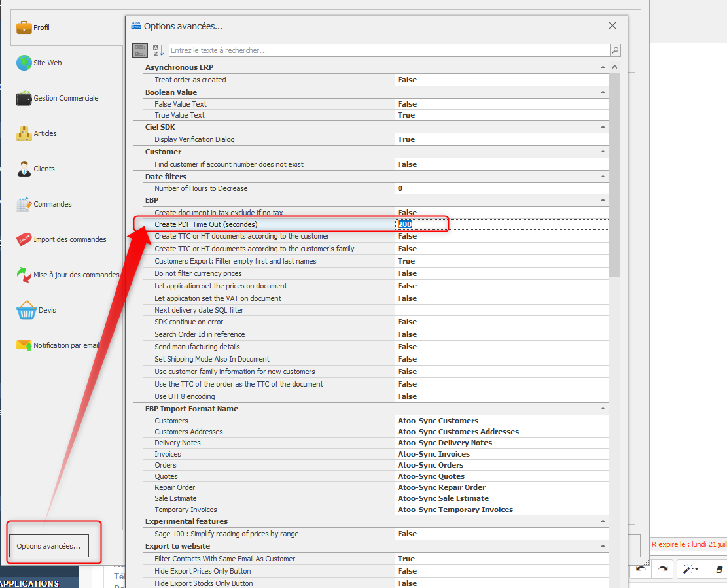This screenshot has height=588, width=727.
Task: Select Search Order Id in reference row
Action: [376, 334]
